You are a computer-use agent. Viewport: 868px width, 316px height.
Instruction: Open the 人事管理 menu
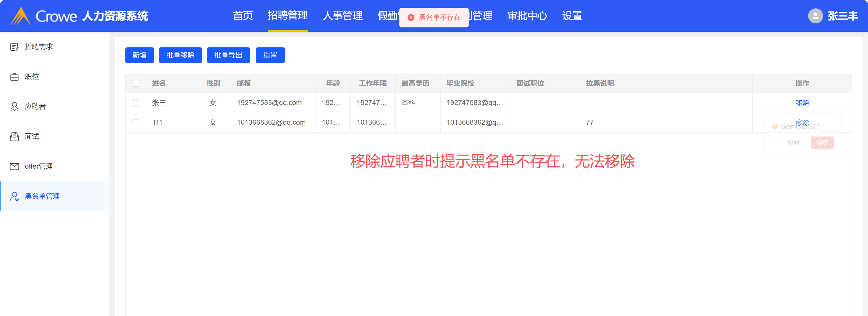coord(342,16)
